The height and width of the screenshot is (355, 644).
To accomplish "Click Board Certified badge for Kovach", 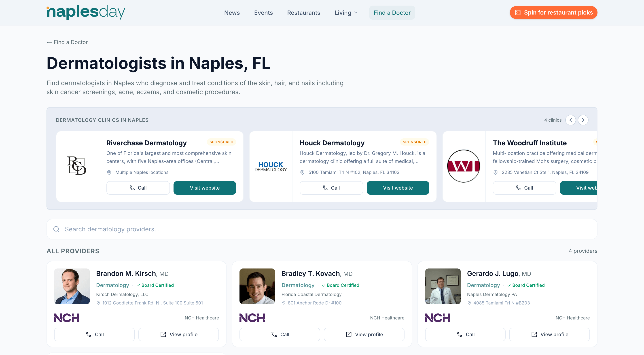I will pyautogui.click(x=341, y=285).
